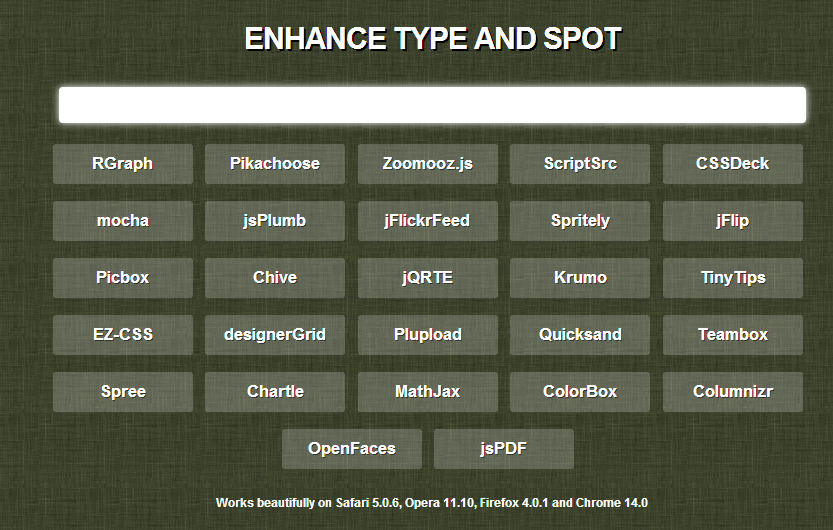Open the jsPDF tile
This screenshot has width=833, height=530.
click(x=504, y=449)
